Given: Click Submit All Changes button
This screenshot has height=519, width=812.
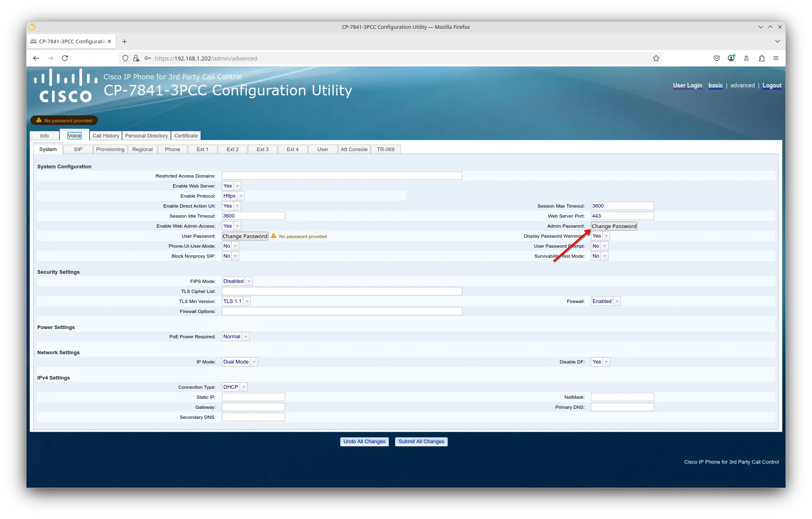Looking at the screenshot, I should pyautogui.click(x=421, y=441).
